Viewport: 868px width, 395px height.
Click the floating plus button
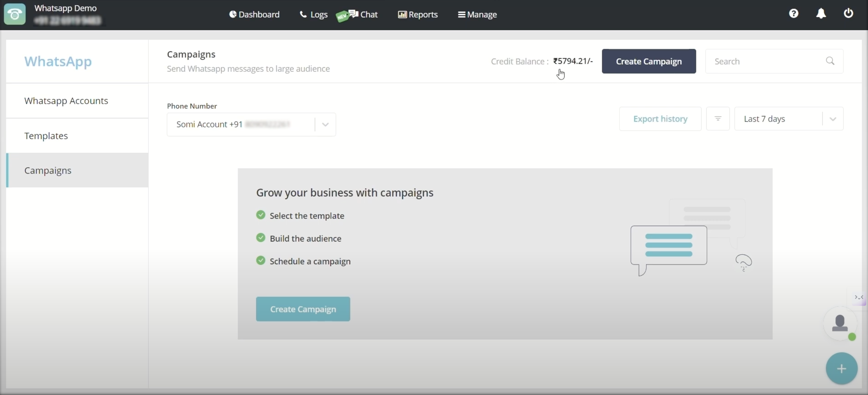[841, 368]
